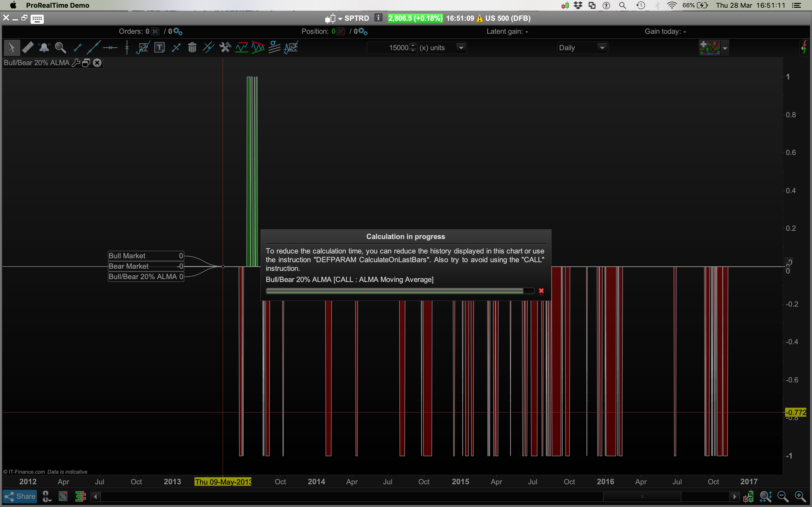Viewport: 812px width, 507px height.
Task: Open the wrench and hammer tools icon
Action: [225, 48]
